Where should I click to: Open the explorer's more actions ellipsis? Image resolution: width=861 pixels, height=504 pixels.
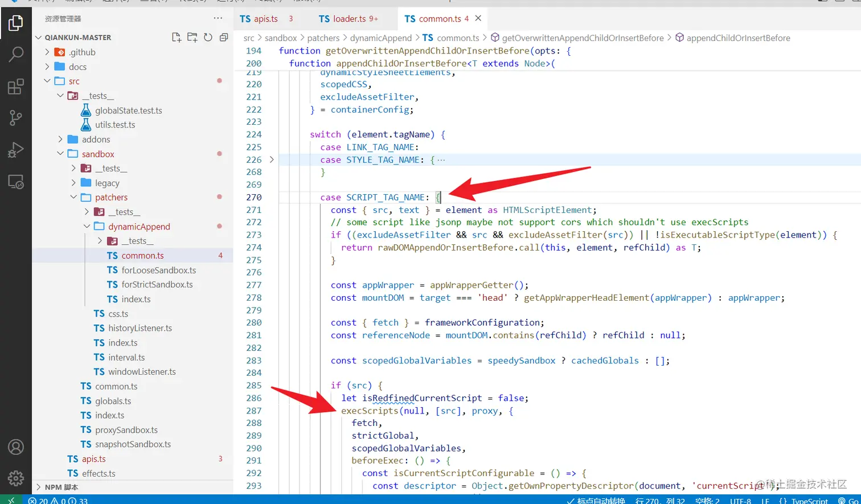point(218,18)
